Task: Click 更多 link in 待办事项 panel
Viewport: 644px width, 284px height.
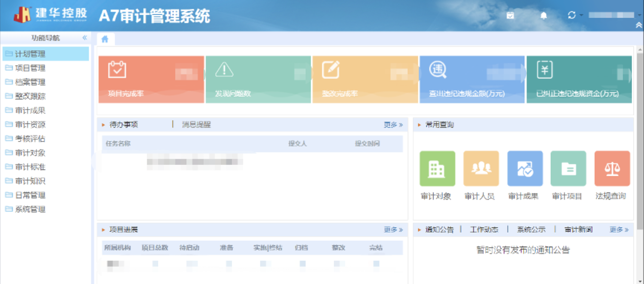Action: coord(393,125)
